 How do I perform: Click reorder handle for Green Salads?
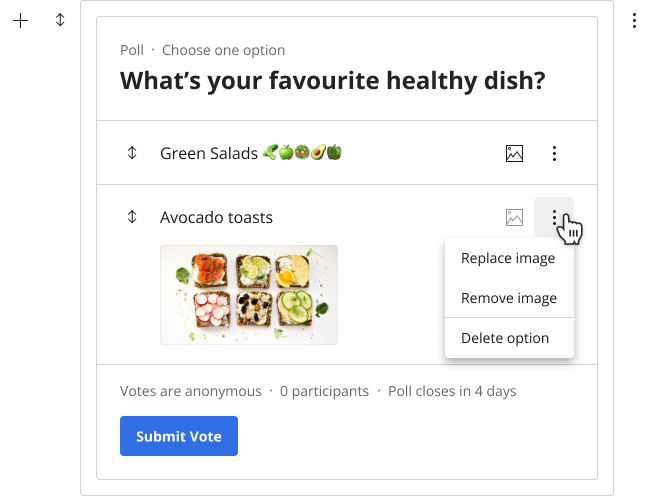point(132,153)
